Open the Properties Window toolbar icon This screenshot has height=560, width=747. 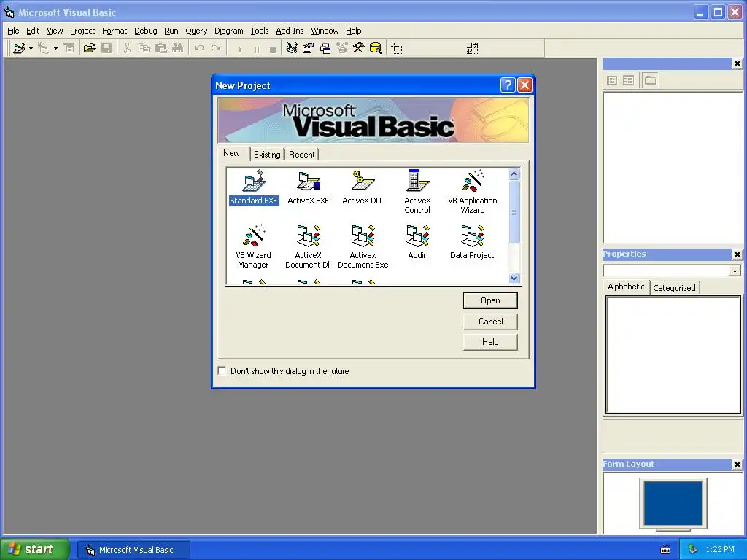click(x=309, y=48)
